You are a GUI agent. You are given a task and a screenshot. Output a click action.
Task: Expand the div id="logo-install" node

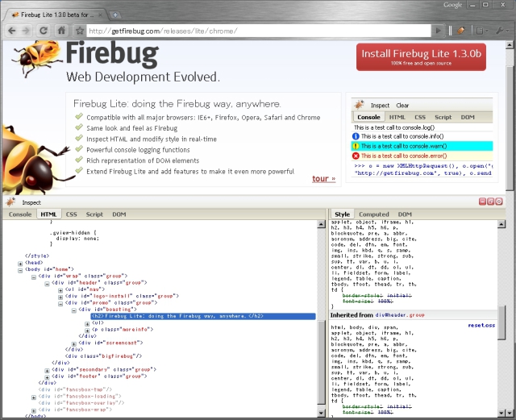[x=60, y=297]
